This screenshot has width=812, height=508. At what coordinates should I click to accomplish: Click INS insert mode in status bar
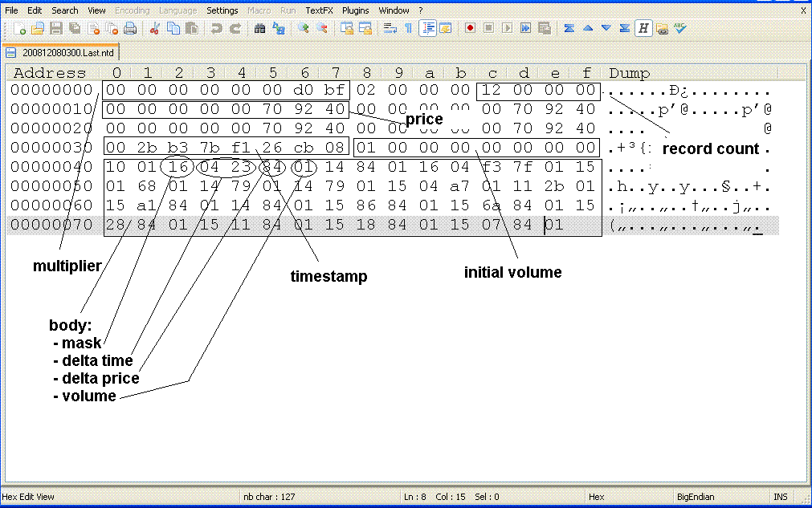pyautogui.click(x=781, y=497)
